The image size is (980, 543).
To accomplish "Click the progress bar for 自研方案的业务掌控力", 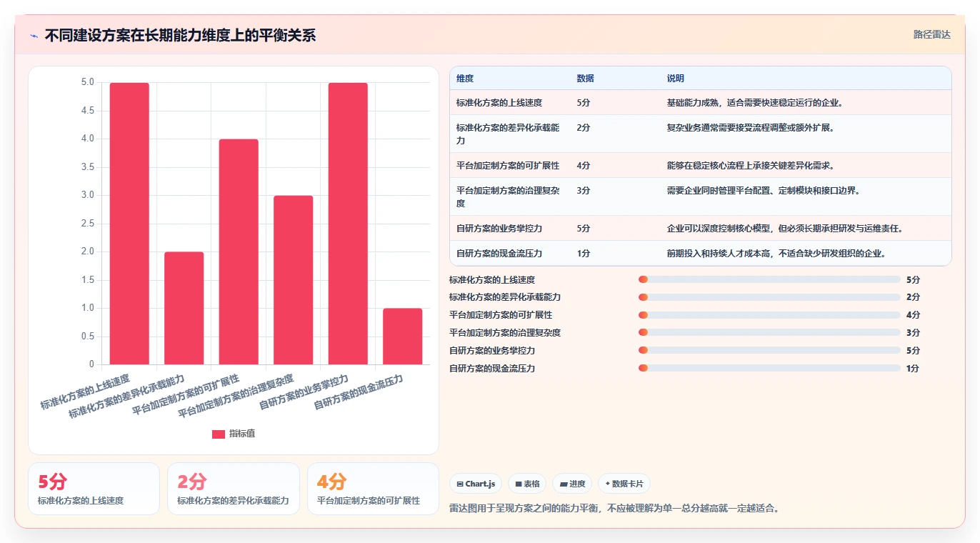I will 769,351.
